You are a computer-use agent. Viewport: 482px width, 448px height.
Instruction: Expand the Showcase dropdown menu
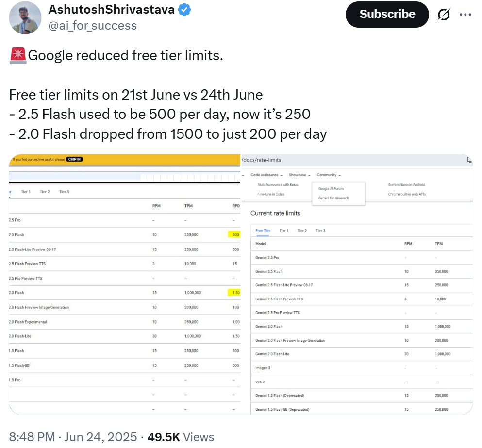299,175
